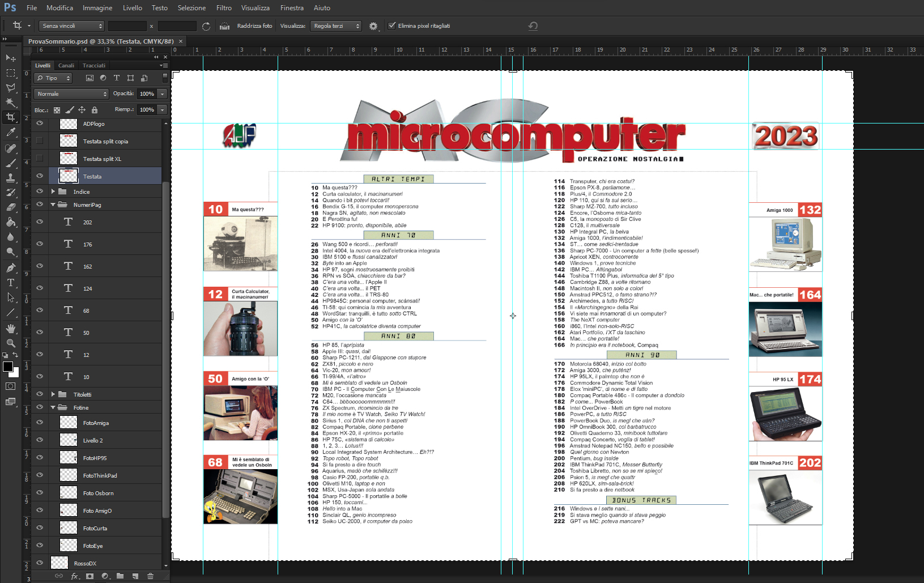Switch to the Canali tab
Image resolution: width=924 pixels, height=583 pixels.
click(x=66, y=66)
